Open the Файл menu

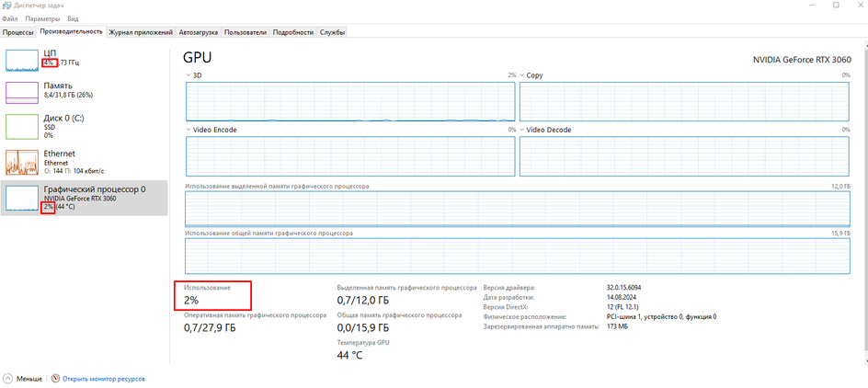tap(10, 18)
